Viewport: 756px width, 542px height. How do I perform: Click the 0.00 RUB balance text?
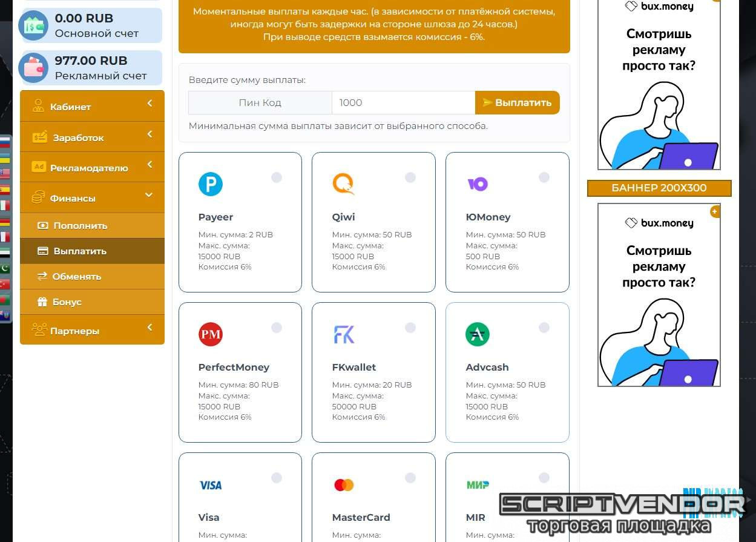(x=84, y=18)
